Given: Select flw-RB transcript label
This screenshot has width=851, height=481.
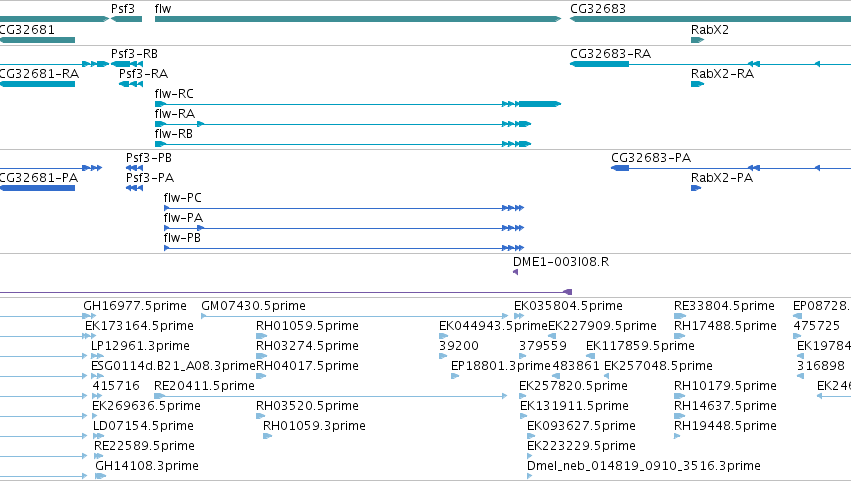Looking at the screenshot, I should pyautogui.click(x=174, y=134).
